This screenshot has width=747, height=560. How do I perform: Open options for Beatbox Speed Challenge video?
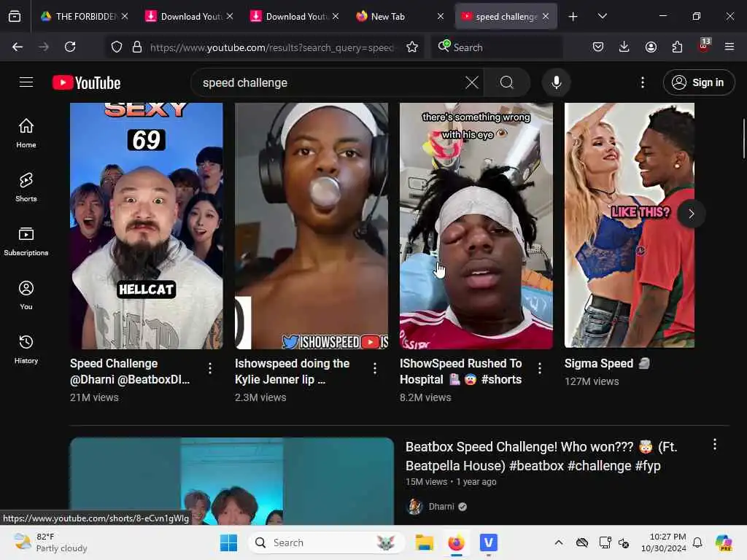715,444
